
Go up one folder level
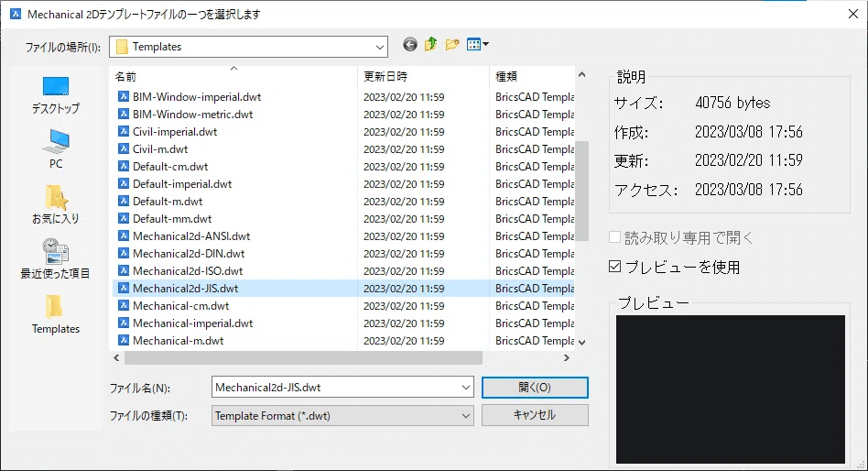tap(430, 44)
